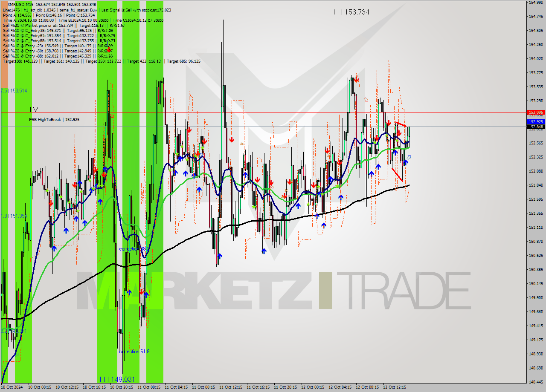Click the '1.8 | 151.354' level label
This screenshot has width=546, height=392.
click(x=14, y=216)
